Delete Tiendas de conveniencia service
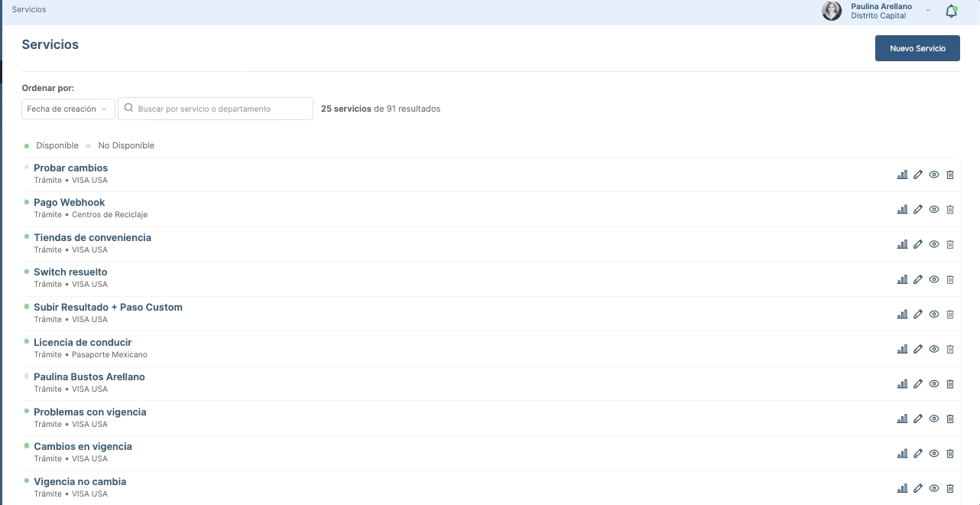980x505 pixels. pos(950,244)
